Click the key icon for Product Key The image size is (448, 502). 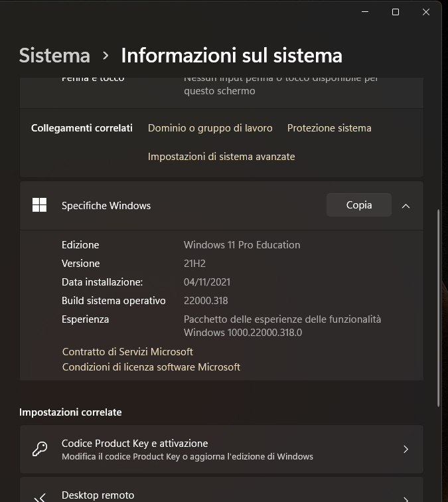(x=40, y=449)
